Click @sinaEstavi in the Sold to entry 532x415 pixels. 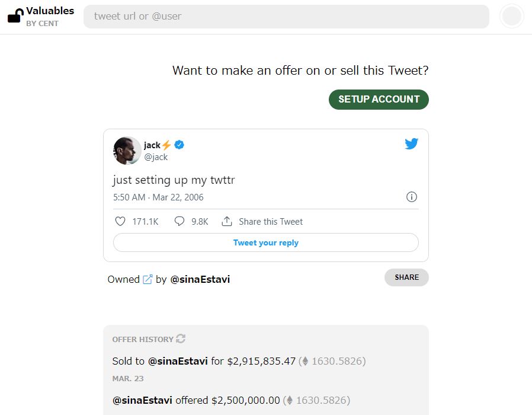coord(178,360)
